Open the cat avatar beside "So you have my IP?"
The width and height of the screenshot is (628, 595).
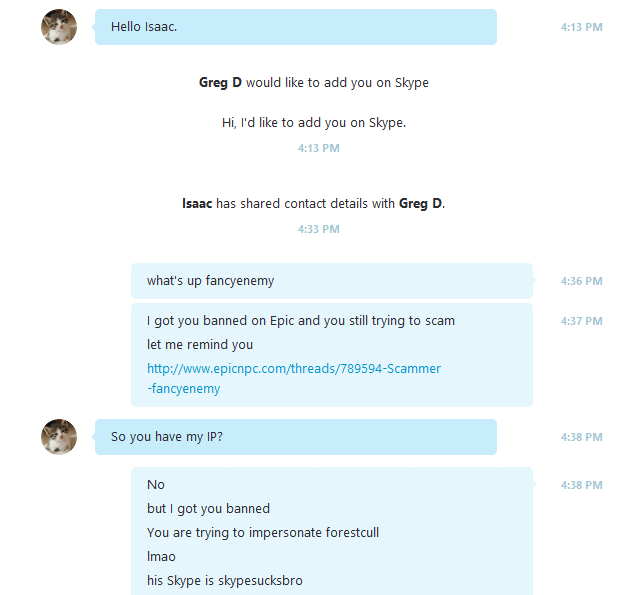coord(59,437)
